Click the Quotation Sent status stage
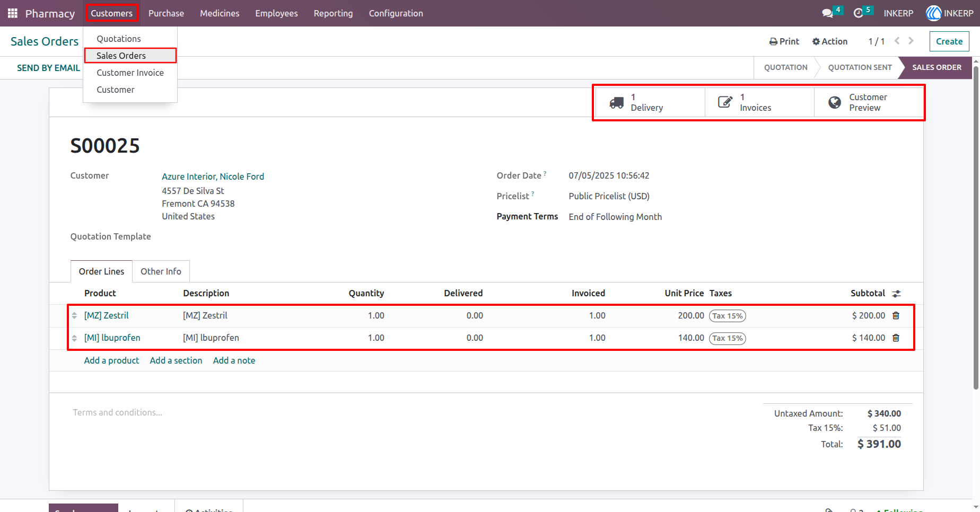980x512 pixels. tap(860, 67)
